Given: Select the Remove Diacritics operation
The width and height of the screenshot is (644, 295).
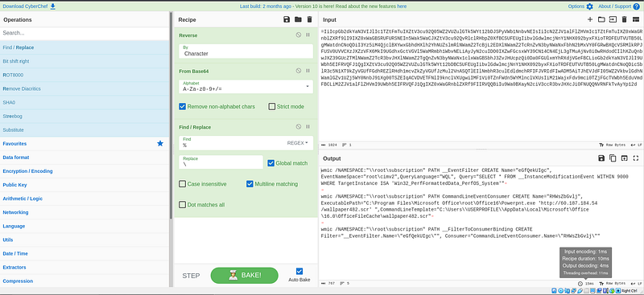Looking at the screenshot, I should 85,88.
